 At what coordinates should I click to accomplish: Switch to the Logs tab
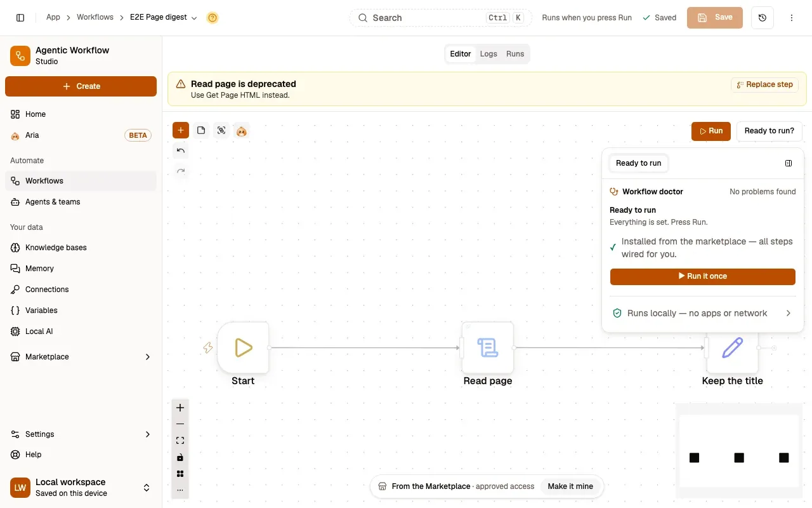click(488, 54)
